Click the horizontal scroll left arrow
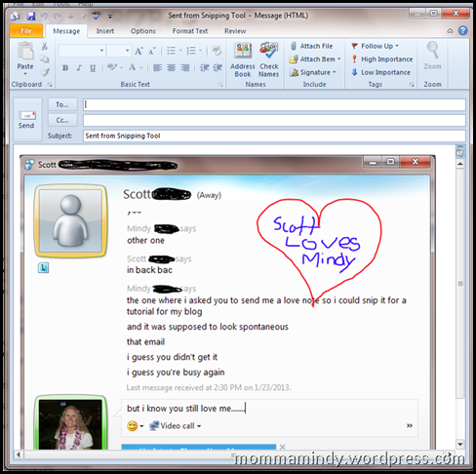The image size is (476, 474). point(19,454)
